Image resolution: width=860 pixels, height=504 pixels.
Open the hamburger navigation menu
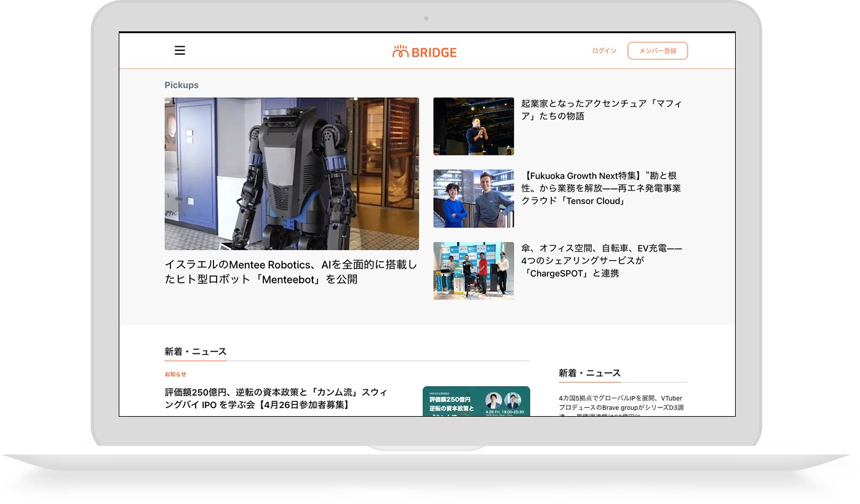coord(180,50)
